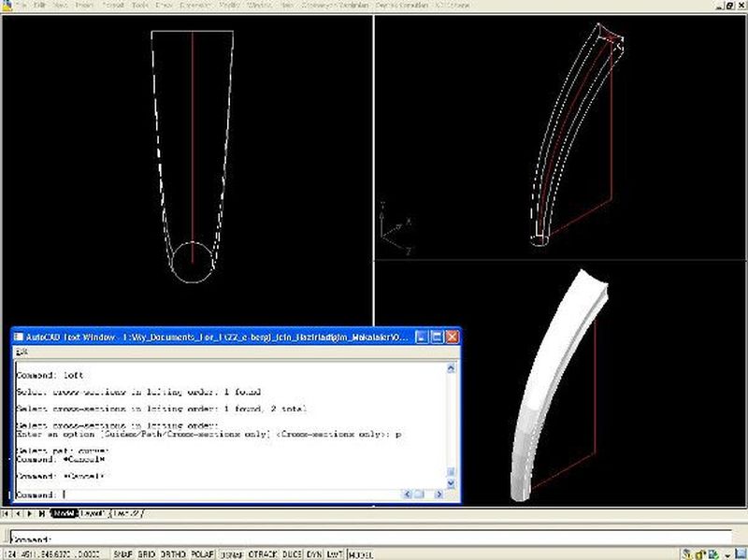Click the AutoCAD Text Window title icon
Screen dimensions: 748x560
19,336
